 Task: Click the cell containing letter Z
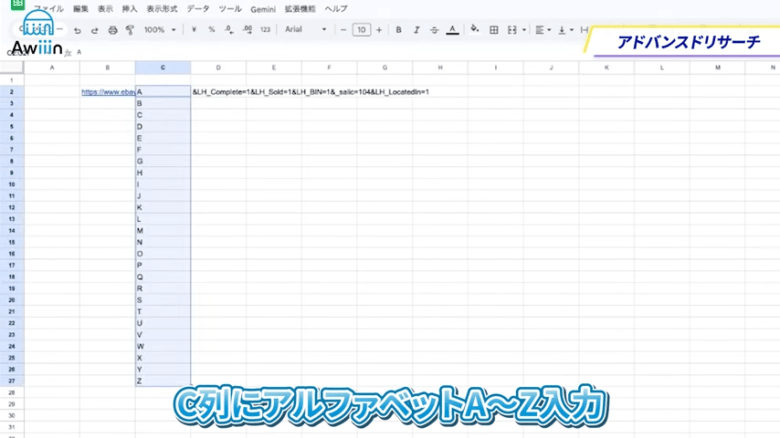coord(163,381)
